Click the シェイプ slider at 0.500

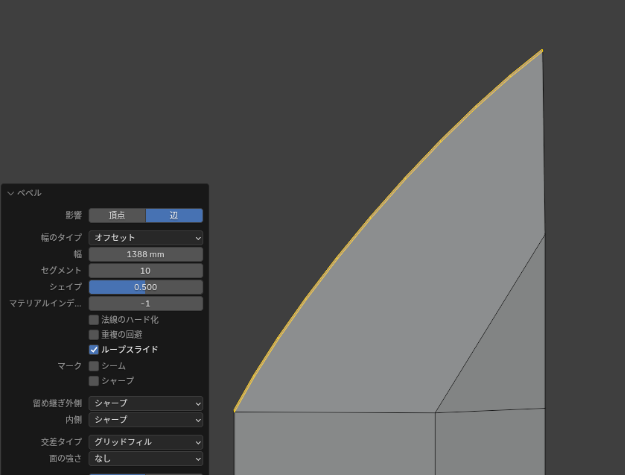coord(145,287)
